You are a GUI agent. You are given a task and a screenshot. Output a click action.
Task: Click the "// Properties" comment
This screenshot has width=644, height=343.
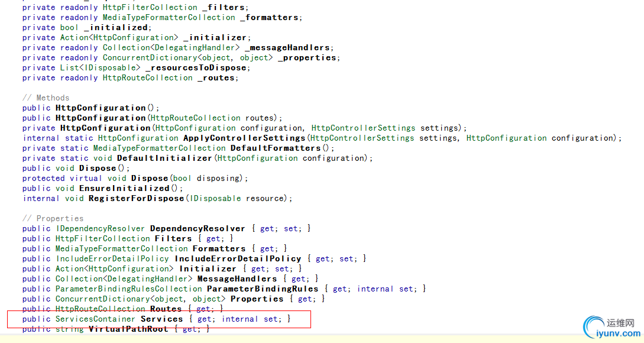point(53,219)
